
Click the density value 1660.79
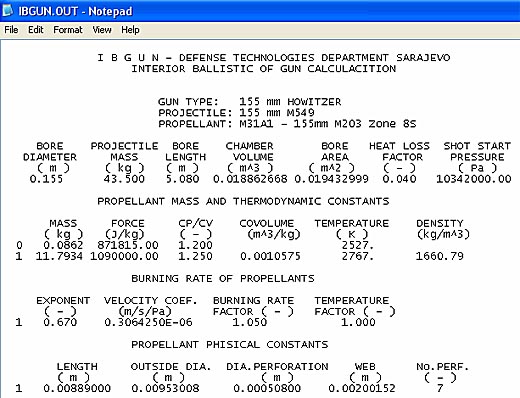click(439, 256)
